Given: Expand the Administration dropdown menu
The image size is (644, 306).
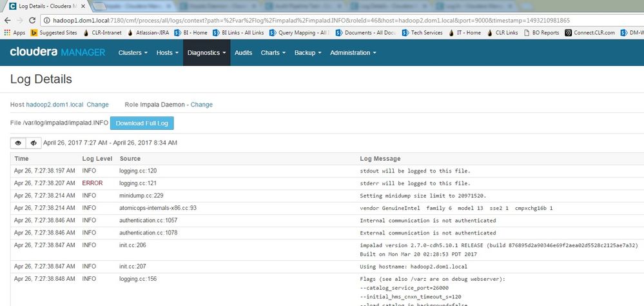Looking at the screenshot, I should tap(353, 53).
